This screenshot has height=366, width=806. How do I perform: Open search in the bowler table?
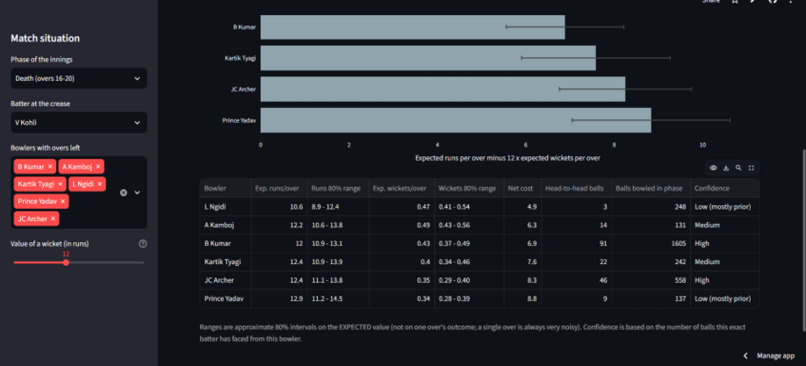[x=739, y=168]
